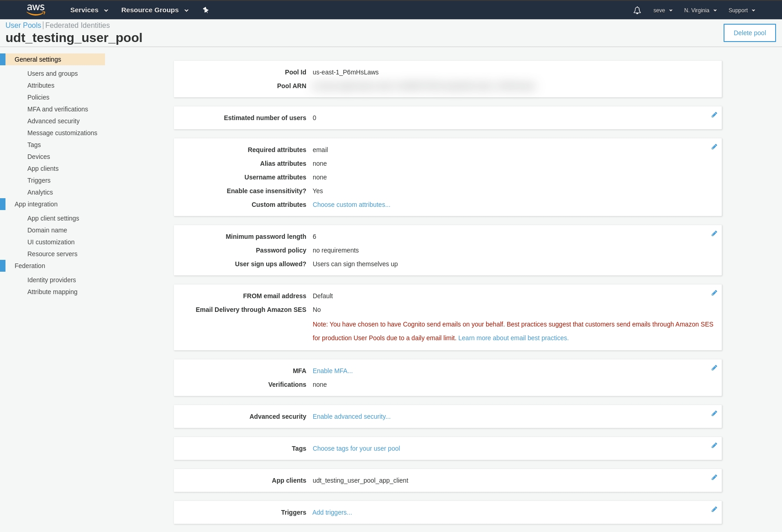Edit the Triggers section pencil
The image size is (782, 532).
pyautogui.click(x=714, y=509)
